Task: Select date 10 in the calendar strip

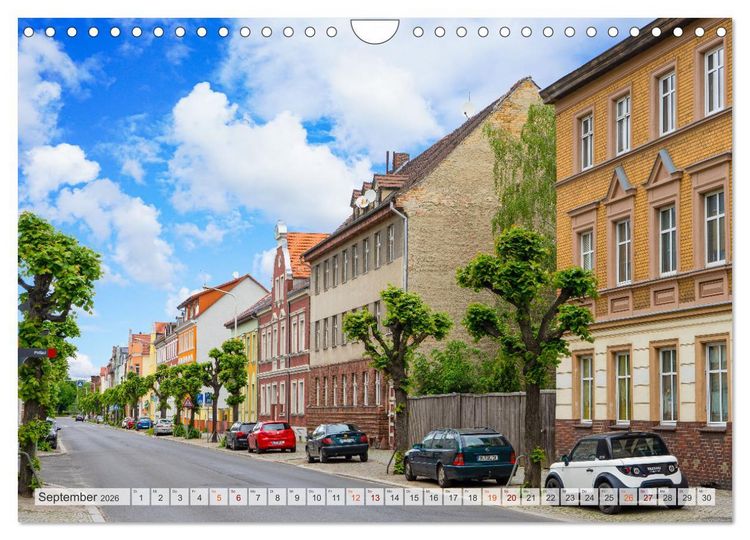Action: (x=316, y=497)
